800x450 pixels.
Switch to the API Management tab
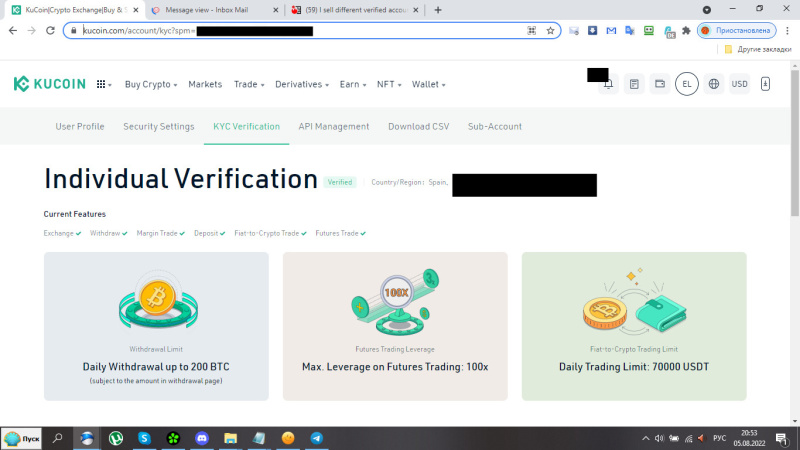[334, 127]
